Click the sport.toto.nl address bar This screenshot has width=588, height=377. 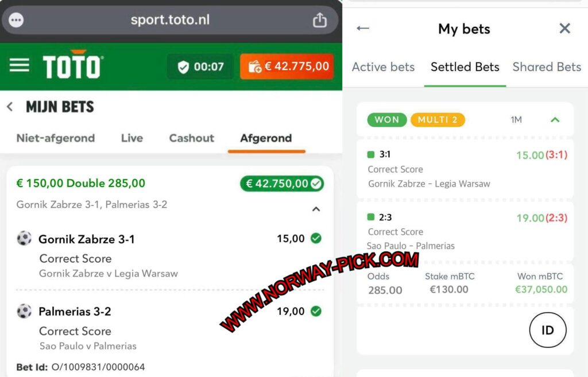pyautogui.click(x=170, y=20)
